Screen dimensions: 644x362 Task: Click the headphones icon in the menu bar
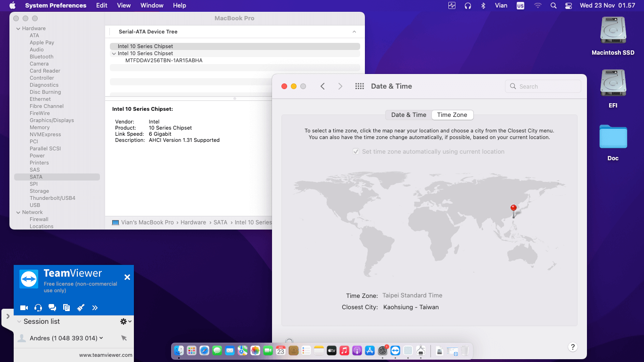pos(468,6)
